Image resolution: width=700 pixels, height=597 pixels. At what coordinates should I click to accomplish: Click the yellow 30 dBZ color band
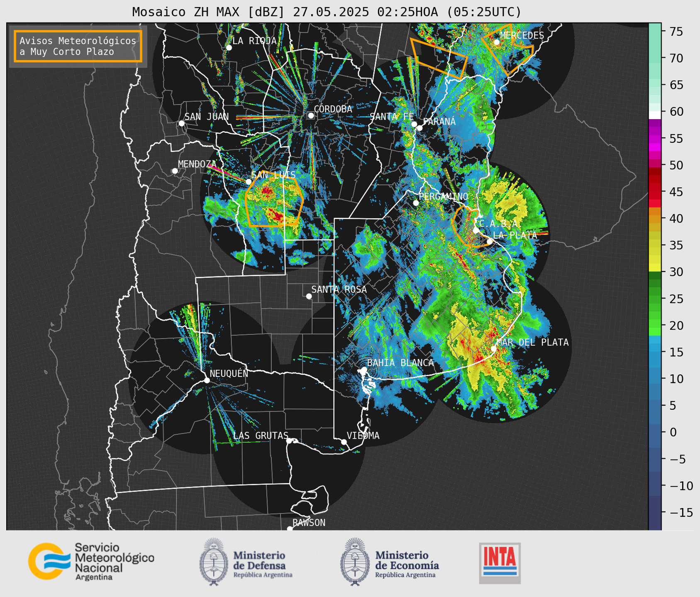(655, 268)
